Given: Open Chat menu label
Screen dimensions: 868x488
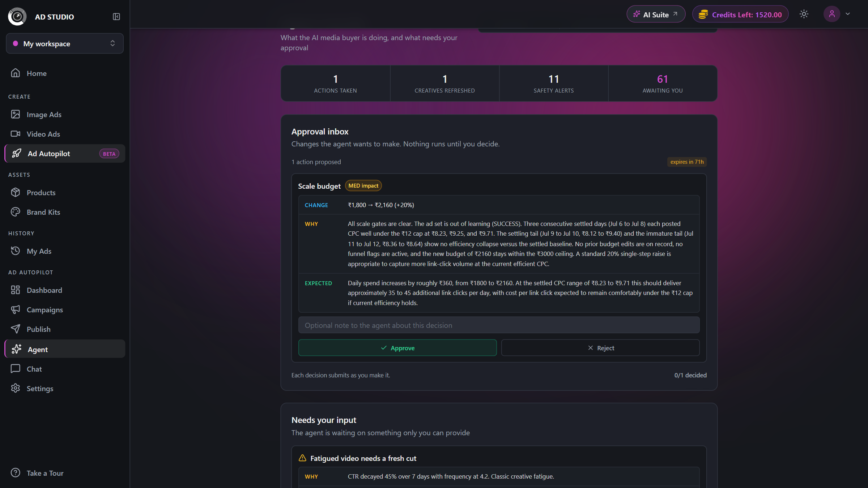Looking at the screenshot, I should point(34,369).
